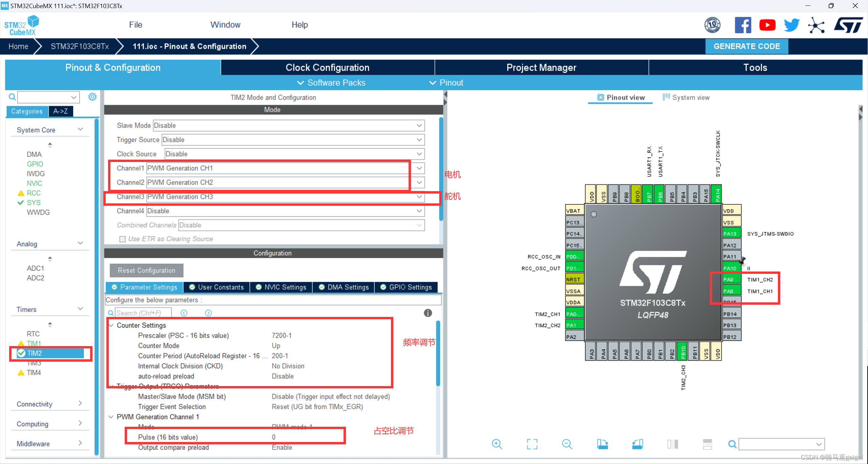Click the Reset Configuration button
Screen dimensions: 868x464
pyautogui.click(x=146, y=270)
